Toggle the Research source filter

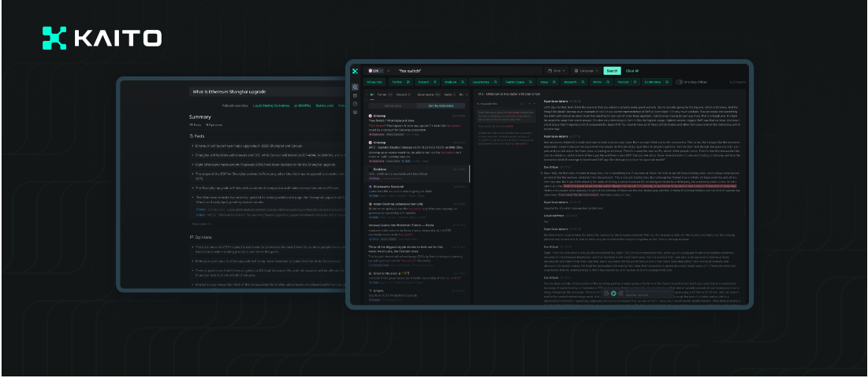tap(574, 82)
